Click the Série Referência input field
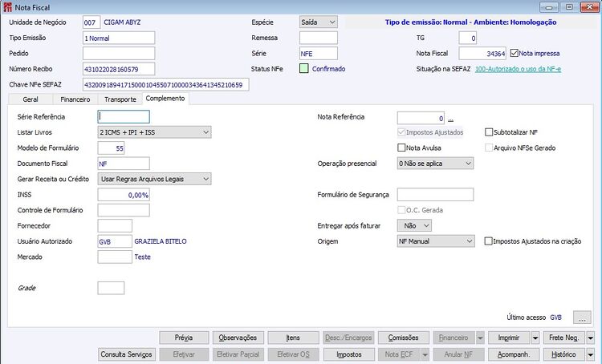This screenshot has height=364, width=602. [x=124, y=116]
